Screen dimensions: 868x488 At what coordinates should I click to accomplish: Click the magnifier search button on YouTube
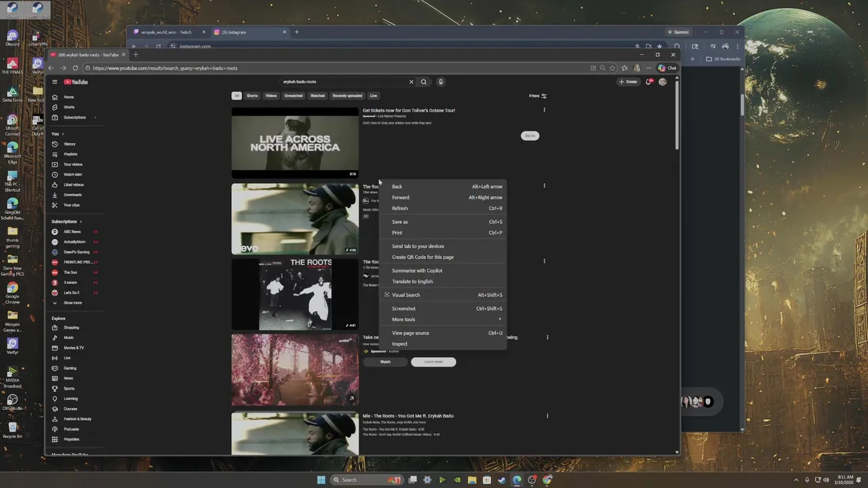pos(424,82)
